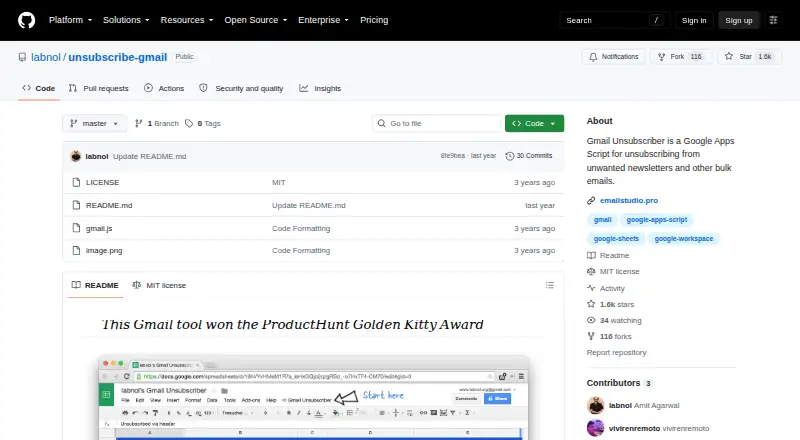This screenshot has width=800, height=440.
Task: Select the Code tab
Action: 39,88
